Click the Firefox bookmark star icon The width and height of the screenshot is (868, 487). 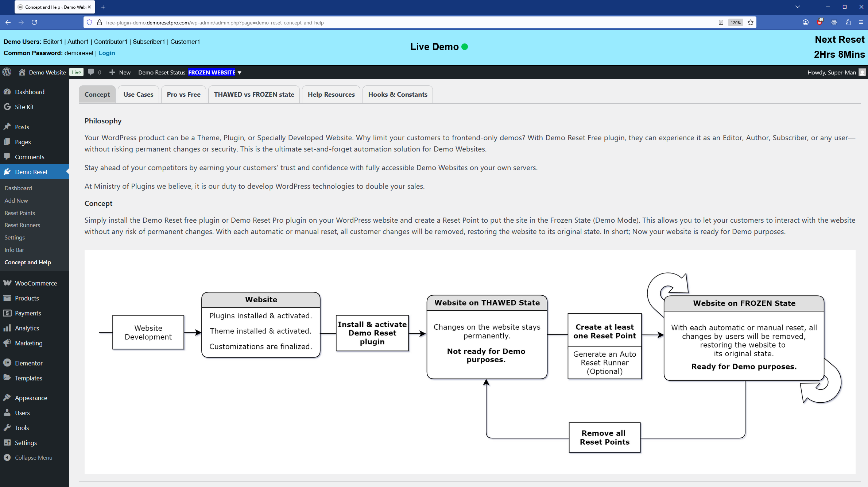[x=751, y=23]
